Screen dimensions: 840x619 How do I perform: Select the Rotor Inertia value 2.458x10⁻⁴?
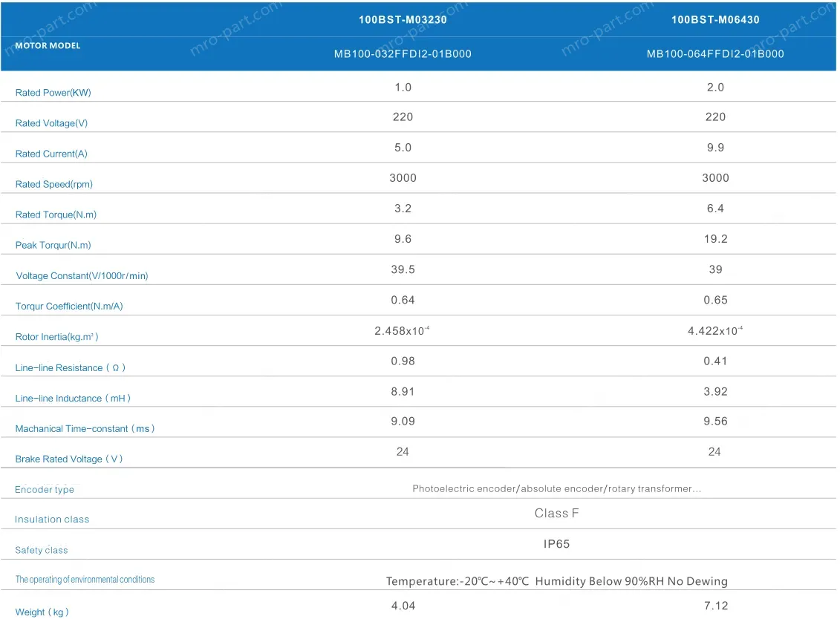point(402,331)
